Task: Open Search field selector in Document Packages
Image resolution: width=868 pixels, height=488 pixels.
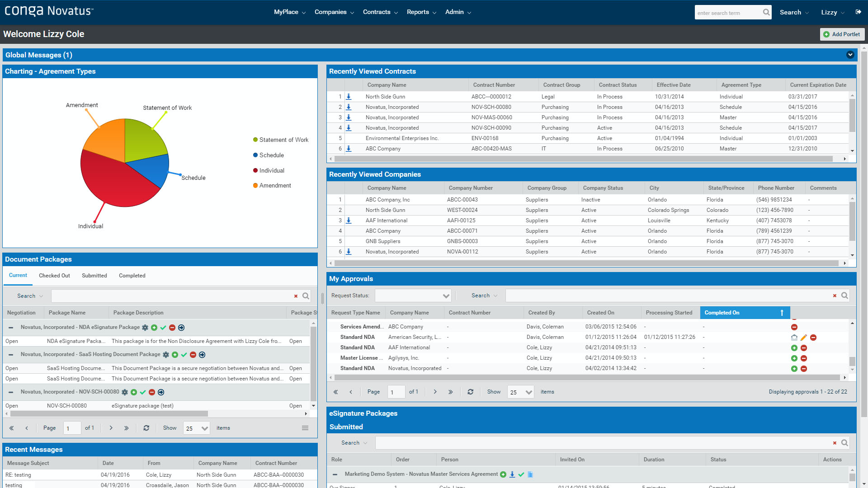Action: [30, 296]
